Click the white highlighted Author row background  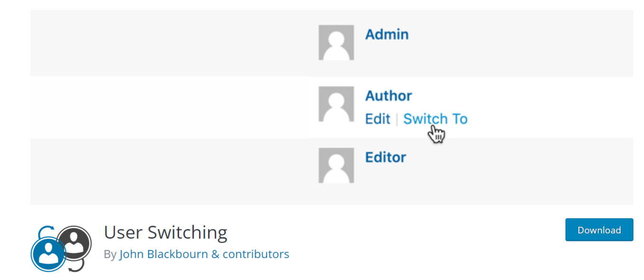point(166,107)
